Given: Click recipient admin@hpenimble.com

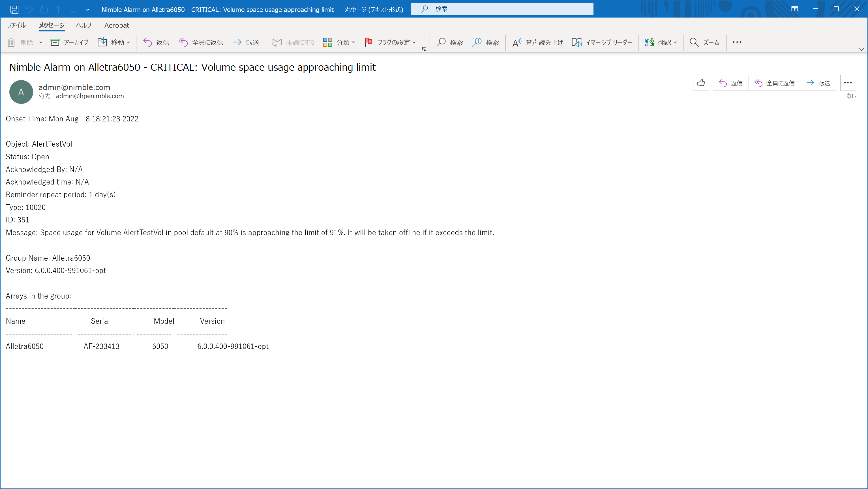Looking at the screenshot, I should coord(90,96).
